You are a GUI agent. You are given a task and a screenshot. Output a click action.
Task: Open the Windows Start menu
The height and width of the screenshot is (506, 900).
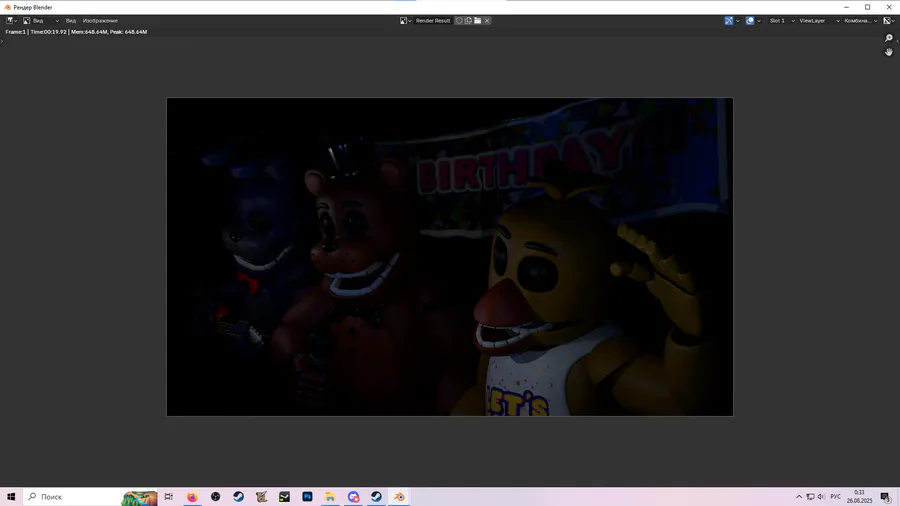pos(11,497)
